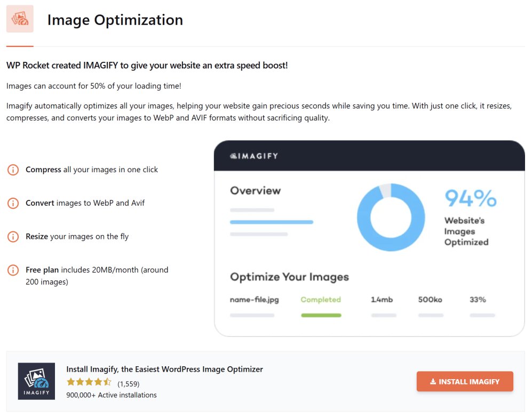The width and height of the screenshot is (532, 418).
Task: Click the Image Optimization header icon
Action: (x=19, y=19)
